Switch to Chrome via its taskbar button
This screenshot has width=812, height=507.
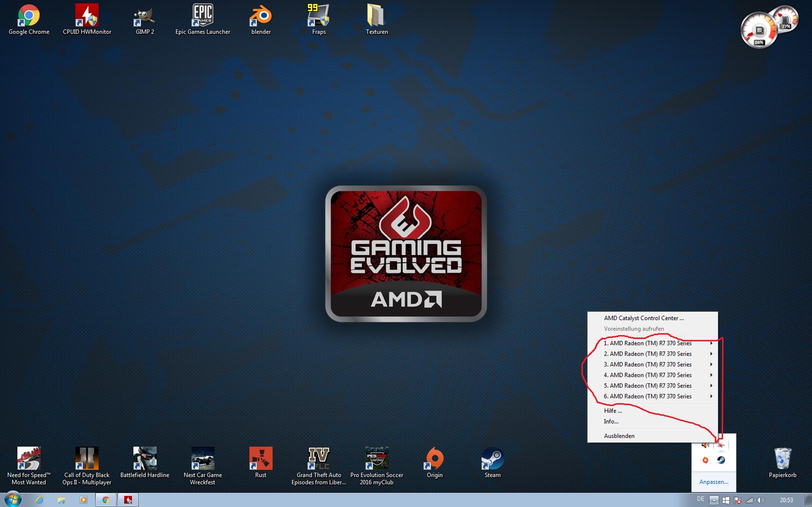[105, 500]
